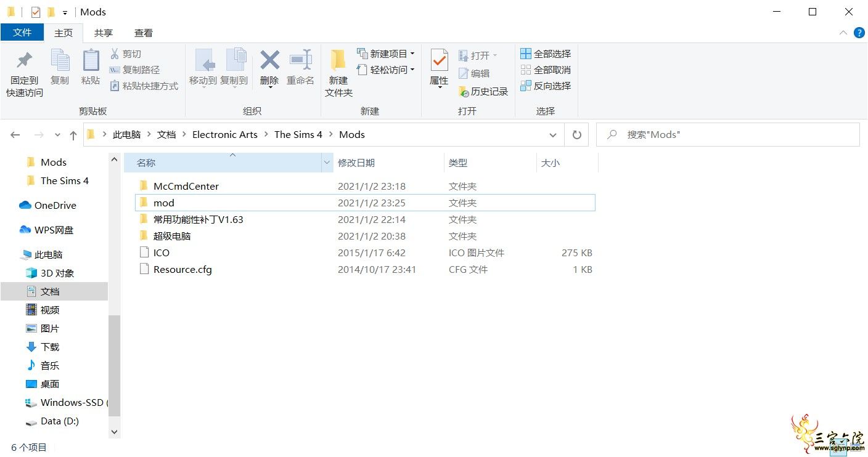Select the 超级电脑 folder

click(x=365, y=236)
